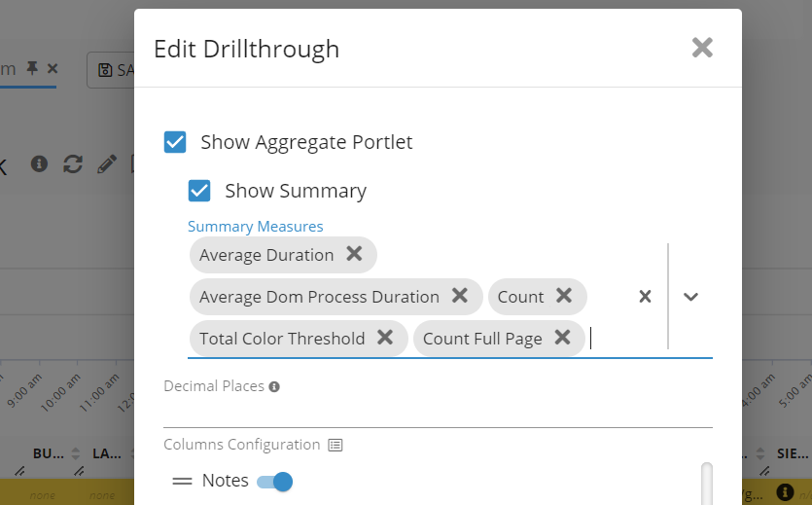The height and width of the screenshot is (505, 812).
Task: Turn off the Notes column toggle
Action: click(274, 481)
